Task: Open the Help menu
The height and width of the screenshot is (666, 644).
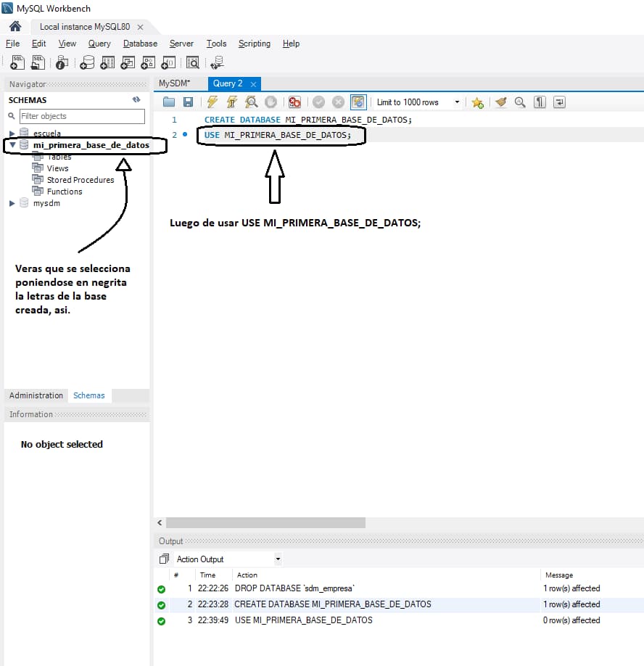Action: click(292, 44)
